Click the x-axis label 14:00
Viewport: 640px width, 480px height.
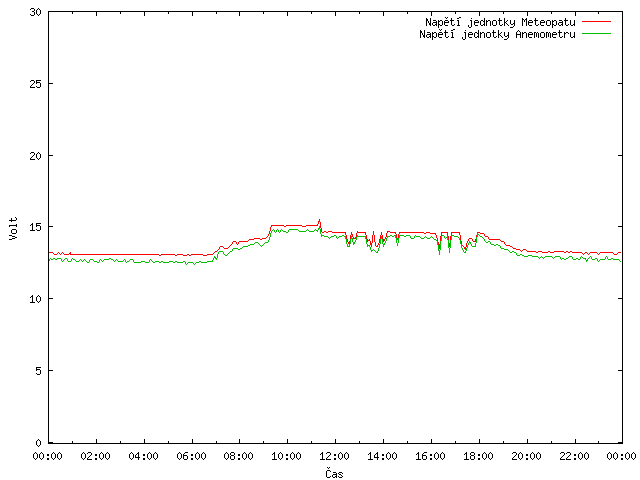click(x=382, y=456)
